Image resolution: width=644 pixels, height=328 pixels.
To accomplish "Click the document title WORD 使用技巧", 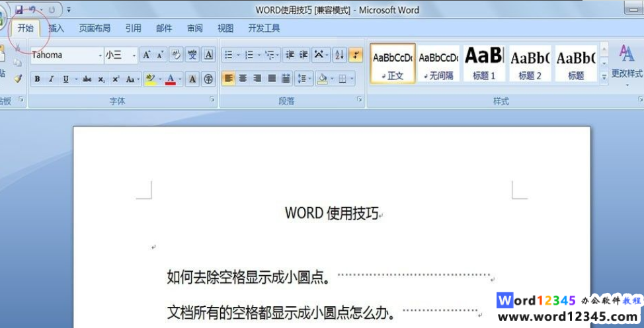I will [331, 213].
